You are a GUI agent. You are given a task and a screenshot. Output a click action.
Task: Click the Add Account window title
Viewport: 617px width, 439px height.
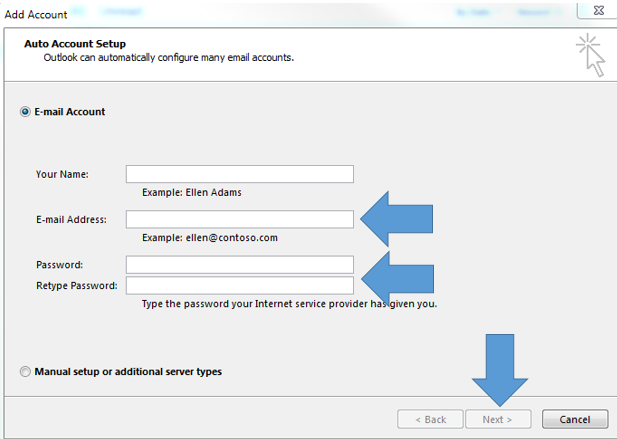point(35,15)
